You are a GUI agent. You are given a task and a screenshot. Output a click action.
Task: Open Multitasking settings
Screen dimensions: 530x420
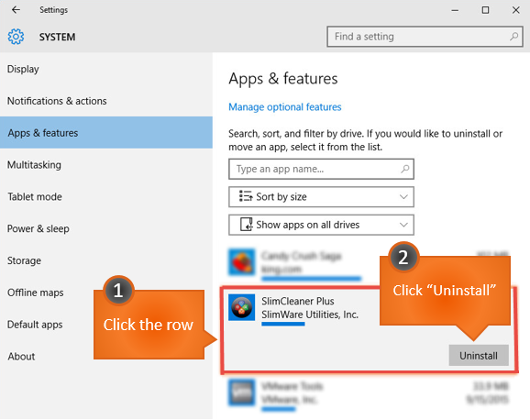(106, 165)
